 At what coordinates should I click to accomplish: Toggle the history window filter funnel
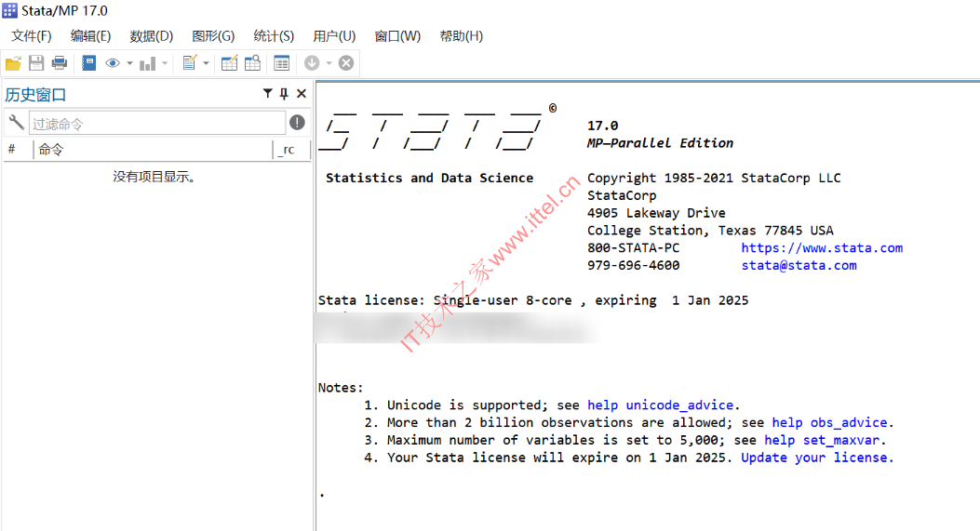pyautogui.click(x=268, y=94)
